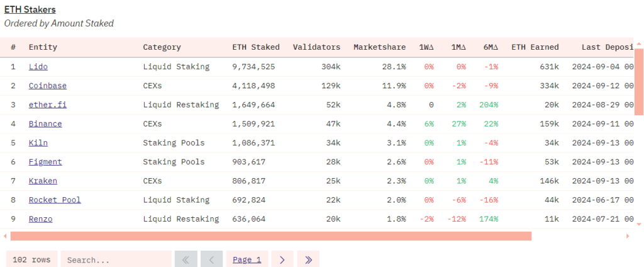This screenshot has width=644, height=267.
Task: Sort by the Category column header
Action: (162, 47)
